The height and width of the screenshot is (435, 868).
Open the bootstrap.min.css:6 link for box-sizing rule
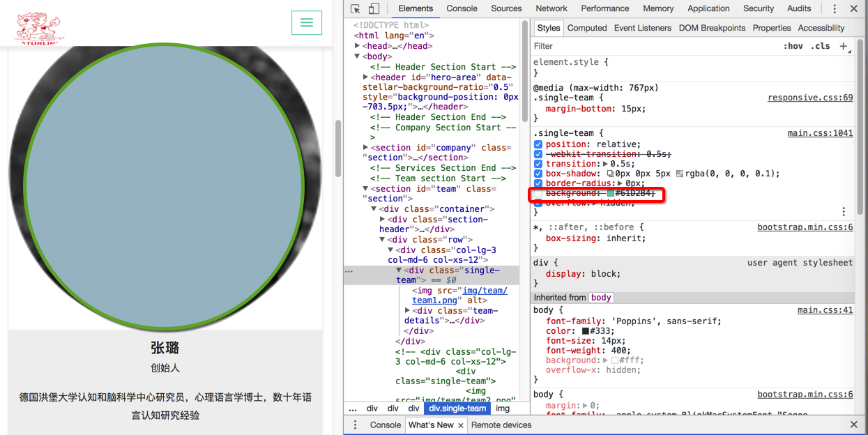pos(805,227)
